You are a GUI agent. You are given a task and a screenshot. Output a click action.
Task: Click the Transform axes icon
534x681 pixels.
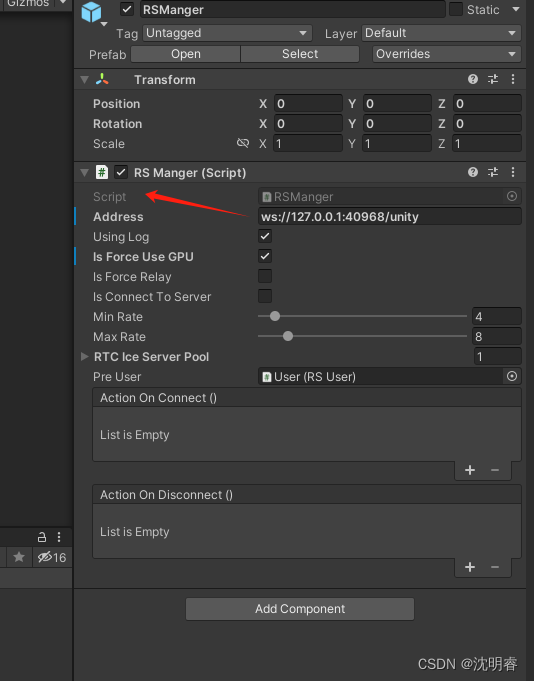[x=102, y=79]
